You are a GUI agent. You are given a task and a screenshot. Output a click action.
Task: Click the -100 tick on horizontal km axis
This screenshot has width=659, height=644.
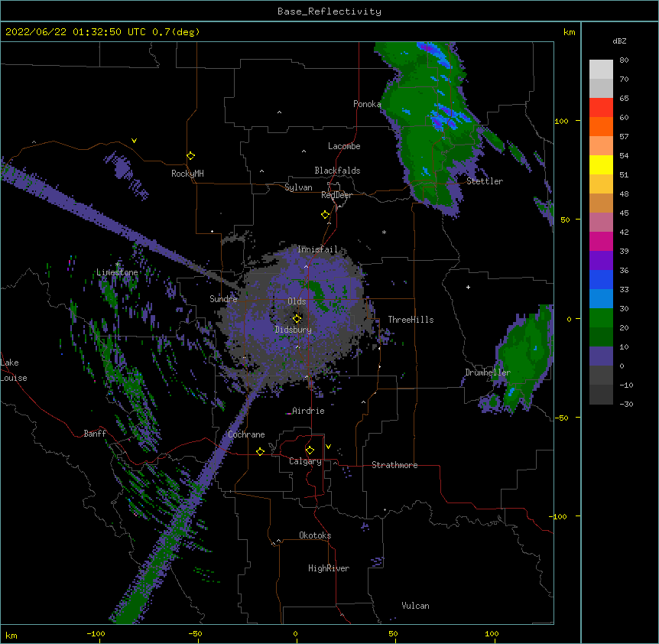click(96, 633)
